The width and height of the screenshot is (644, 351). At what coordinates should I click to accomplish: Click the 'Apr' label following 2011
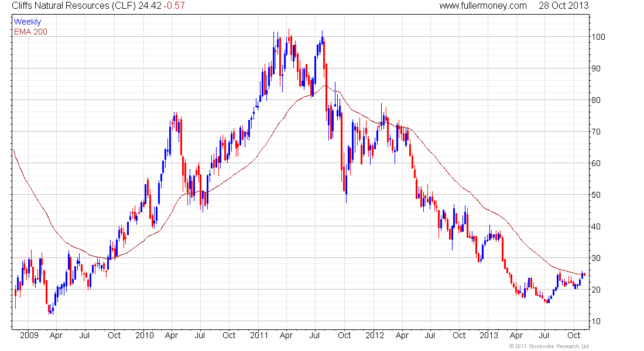[x=286, y=336]
